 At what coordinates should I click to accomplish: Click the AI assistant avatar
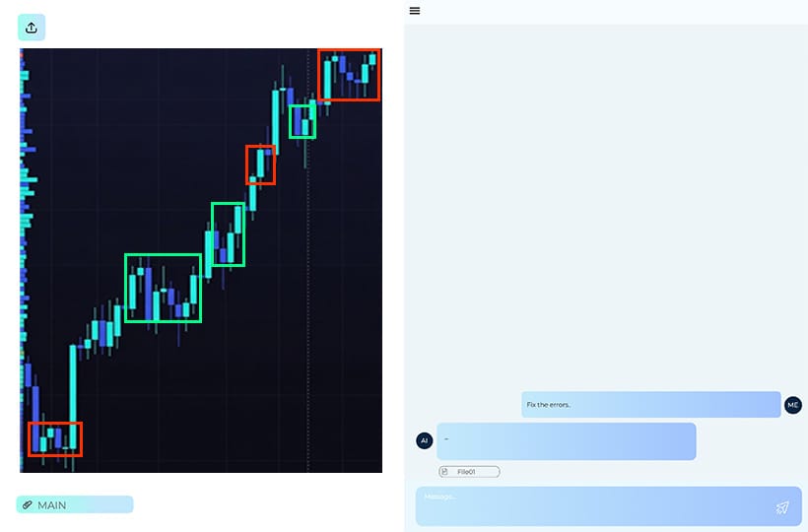coord(425,440)
